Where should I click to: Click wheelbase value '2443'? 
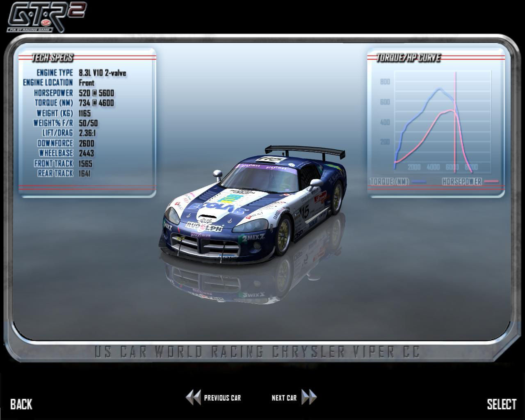[x=87, y=153]
